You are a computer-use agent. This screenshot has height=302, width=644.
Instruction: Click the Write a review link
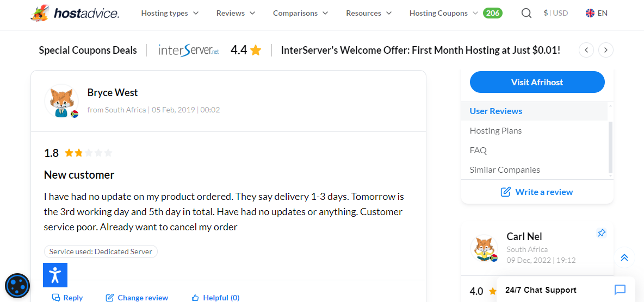pos(537,192)
